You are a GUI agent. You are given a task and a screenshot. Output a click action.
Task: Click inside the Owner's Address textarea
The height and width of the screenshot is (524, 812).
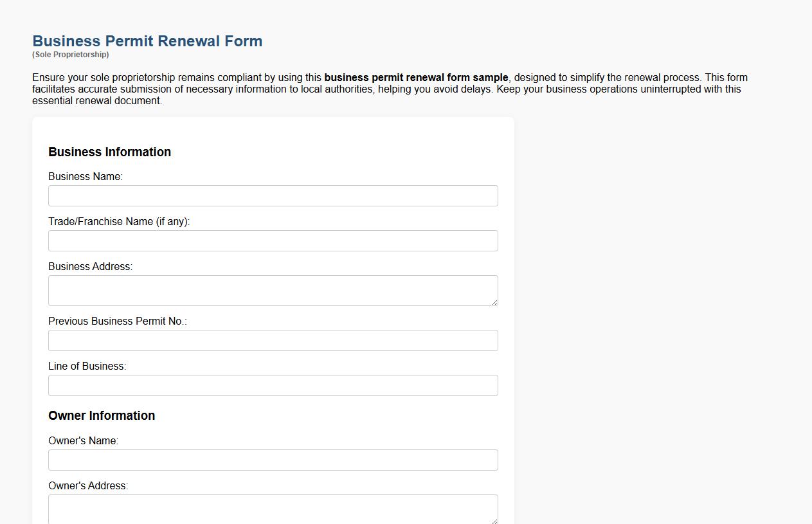click(273, 508)
